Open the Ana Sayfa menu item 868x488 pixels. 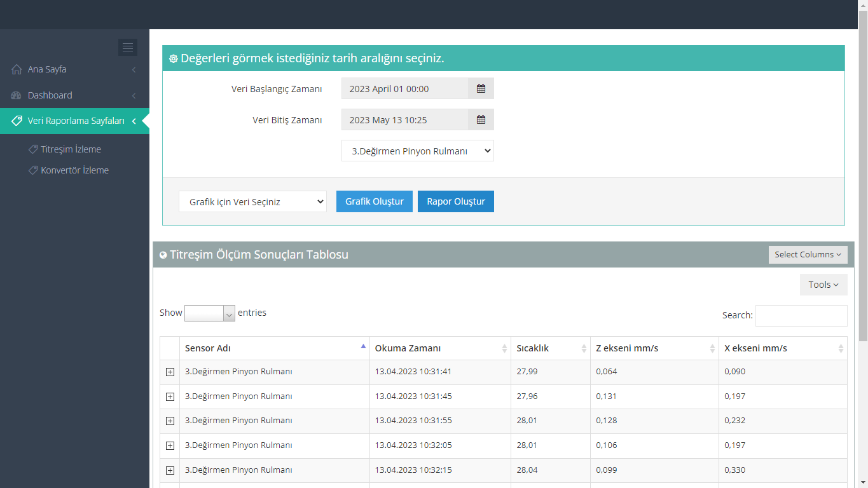[74, 69]
